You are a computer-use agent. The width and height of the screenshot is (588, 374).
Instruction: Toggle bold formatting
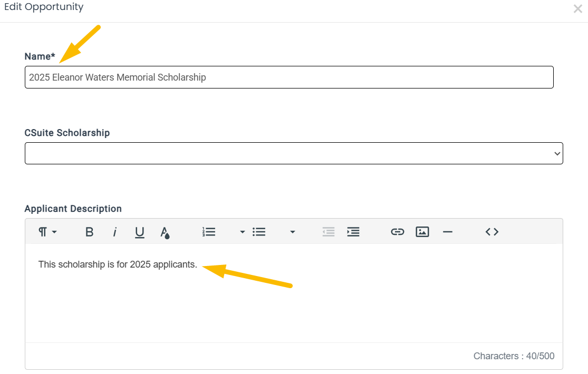coord(89,232)
